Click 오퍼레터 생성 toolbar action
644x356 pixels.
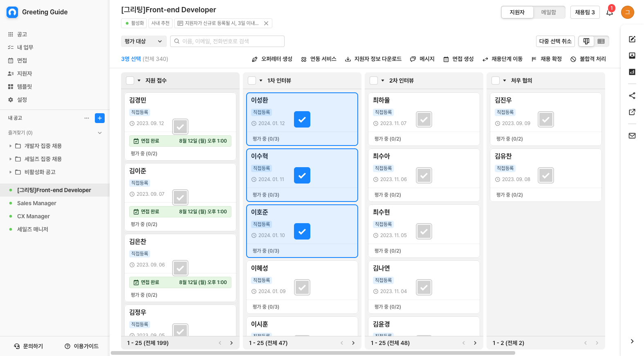click(272, 59)
